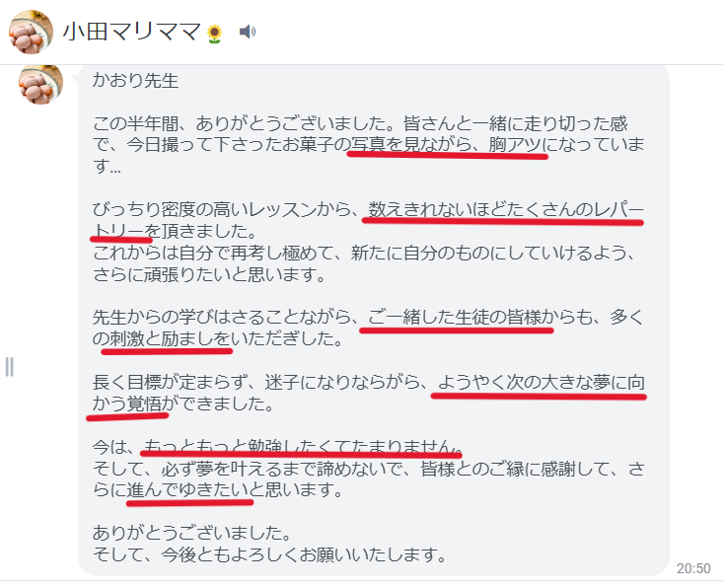Click underlined phrase ようやく次の大きな夢に向
This screenshot has height=588, width=723.
[x=541, y=382]
